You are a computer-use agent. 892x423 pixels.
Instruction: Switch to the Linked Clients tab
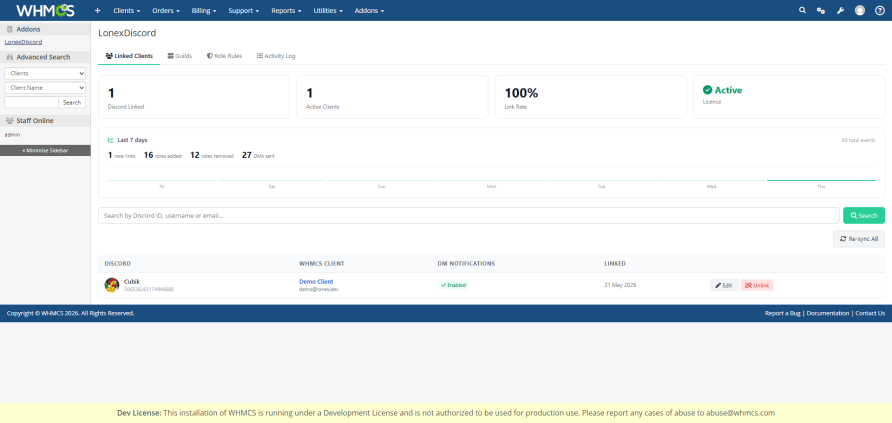(129, 56)
